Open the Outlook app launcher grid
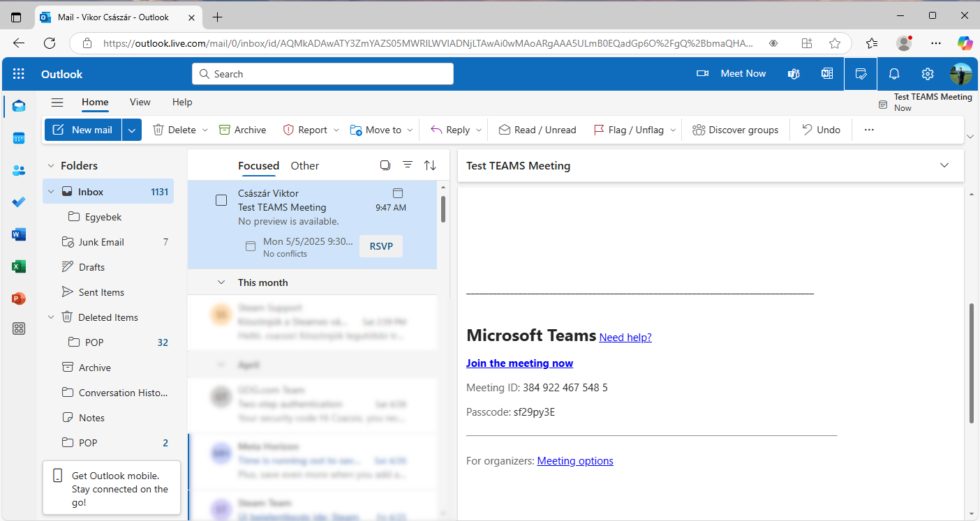 click(19, 74)
